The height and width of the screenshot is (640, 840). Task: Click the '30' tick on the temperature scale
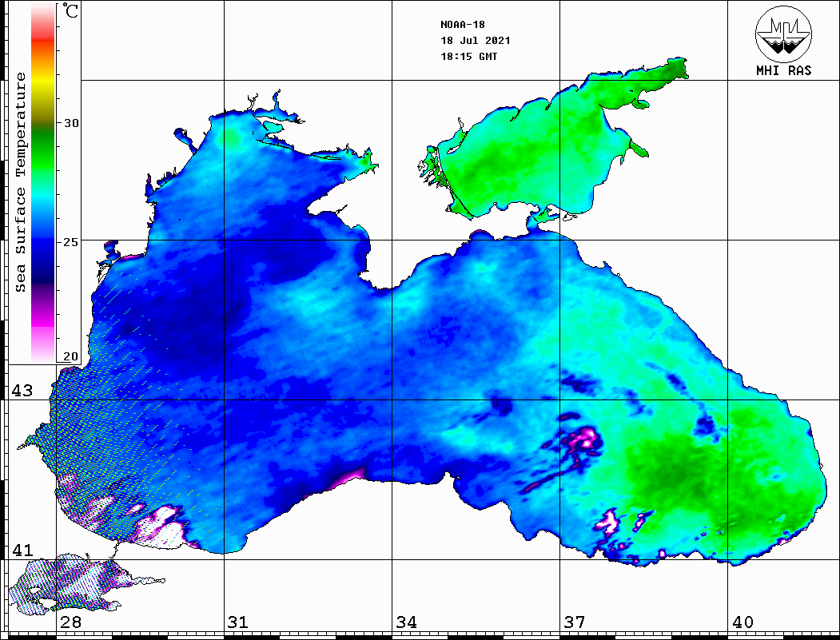tap(70, 123)
